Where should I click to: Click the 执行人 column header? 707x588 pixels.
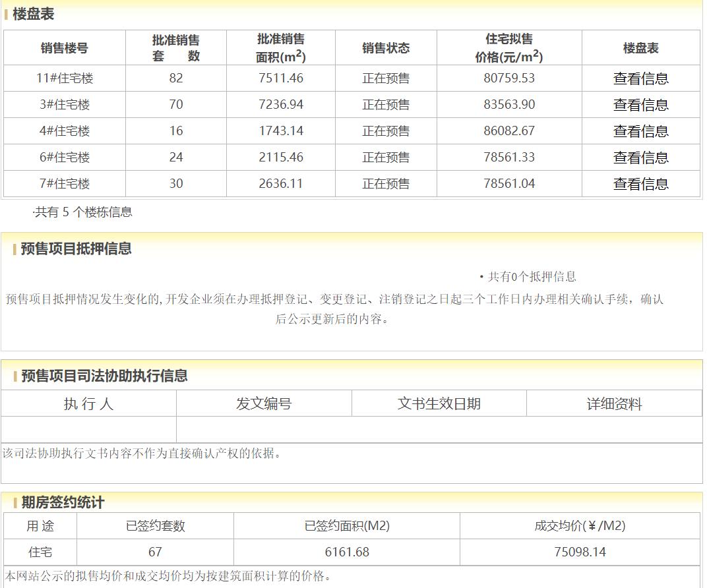[x=88, y=403]
